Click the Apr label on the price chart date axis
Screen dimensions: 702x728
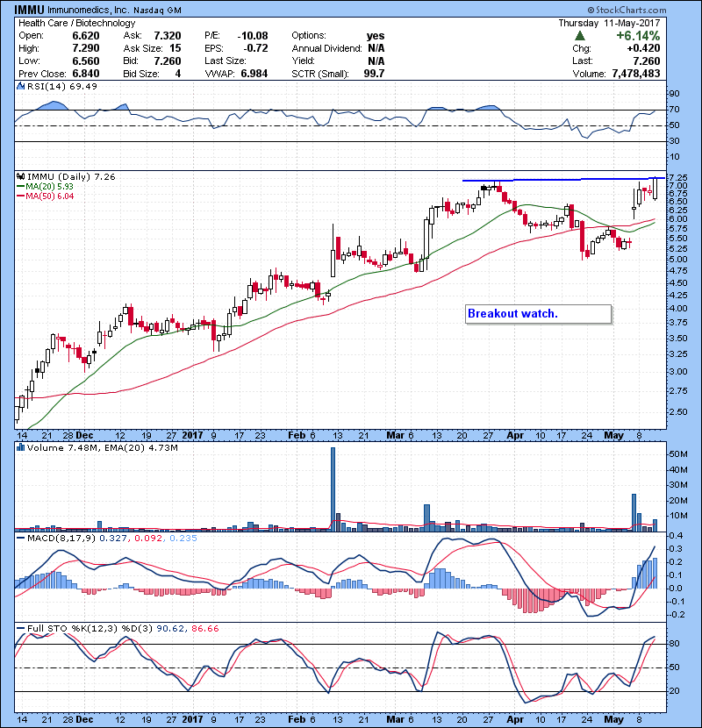point(515,436)
